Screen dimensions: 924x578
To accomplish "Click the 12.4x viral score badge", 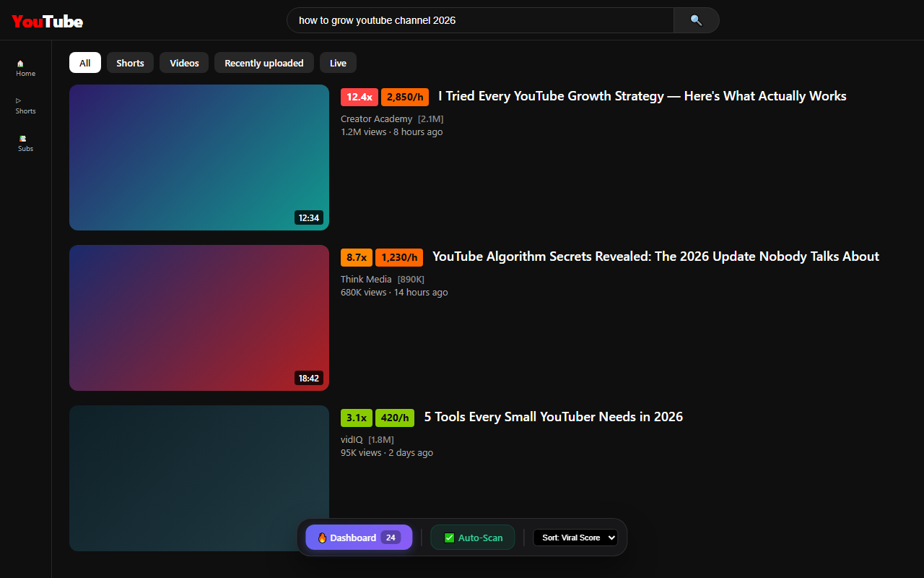I will click(x=359, y=97).
